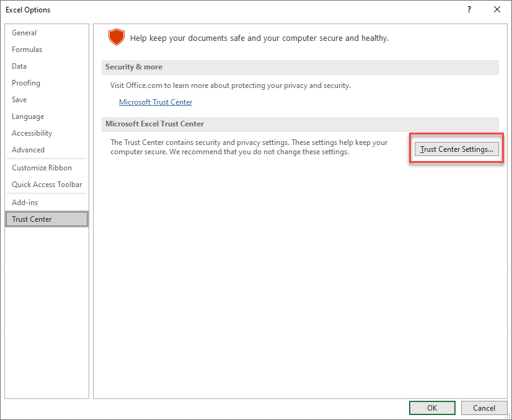Follow the Microsoft Trust Center link
Screen dimensions: 512x420
tap(156, 102)
